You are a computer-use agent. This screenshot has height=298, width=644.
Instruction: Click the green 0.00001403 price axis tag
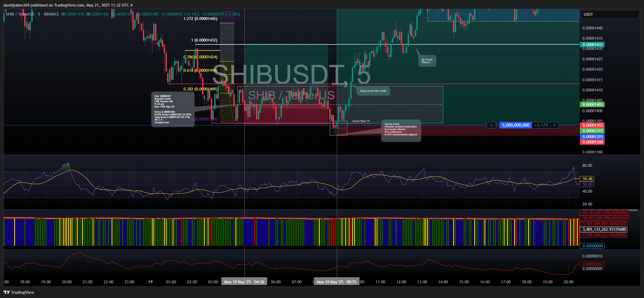coord(592,105)
